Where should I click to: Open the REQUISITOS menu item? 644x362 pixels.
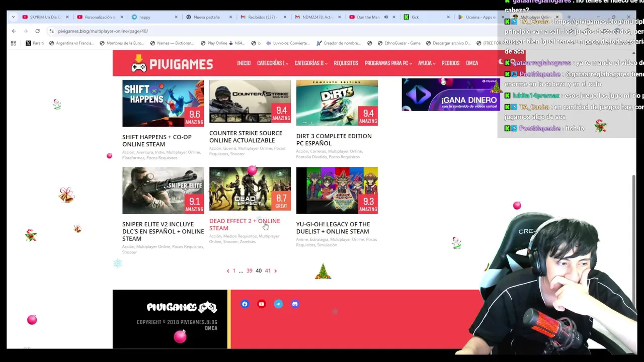(x=346, y=63)
